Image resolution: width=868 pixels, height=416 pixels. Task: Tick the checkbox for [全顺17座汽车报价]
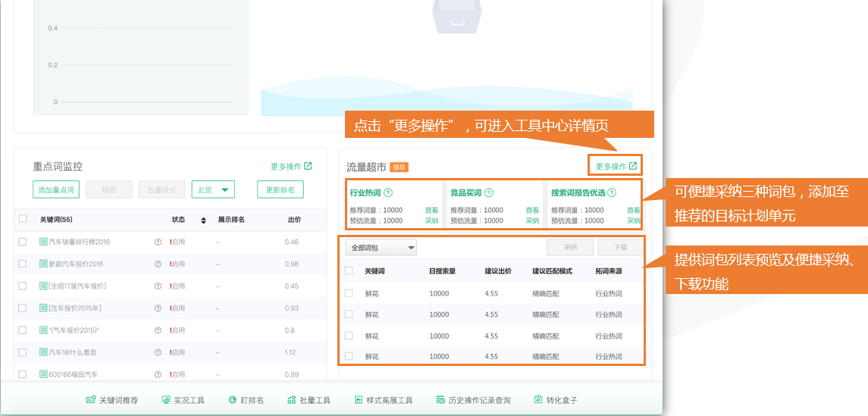click(23, 286)
